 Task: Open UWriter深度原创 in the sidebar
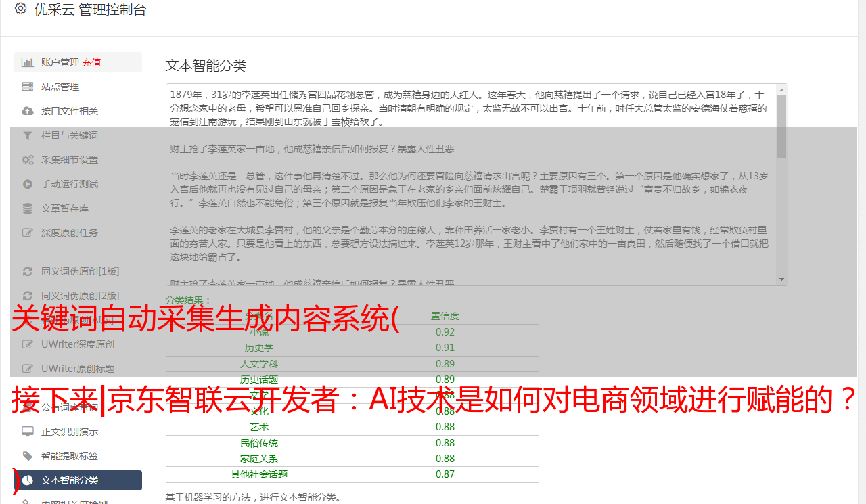tap(78, 344)
